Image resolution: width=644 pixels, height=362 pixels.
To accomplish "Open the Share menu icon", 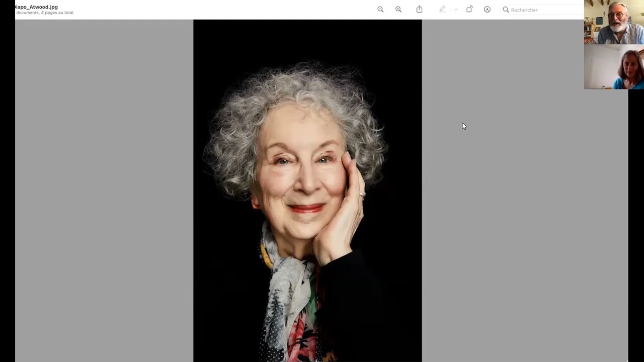I will coord(419,10).
